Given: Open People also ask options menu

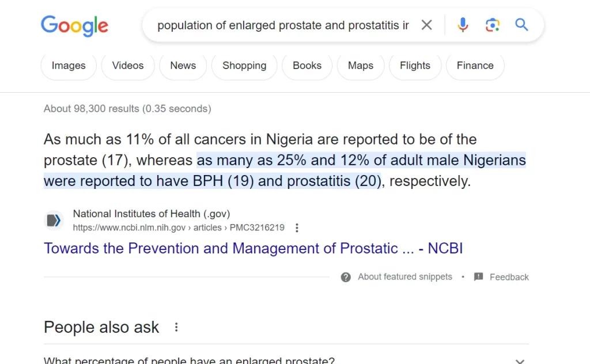Looking at the screenshot, I should click(176, 327).
